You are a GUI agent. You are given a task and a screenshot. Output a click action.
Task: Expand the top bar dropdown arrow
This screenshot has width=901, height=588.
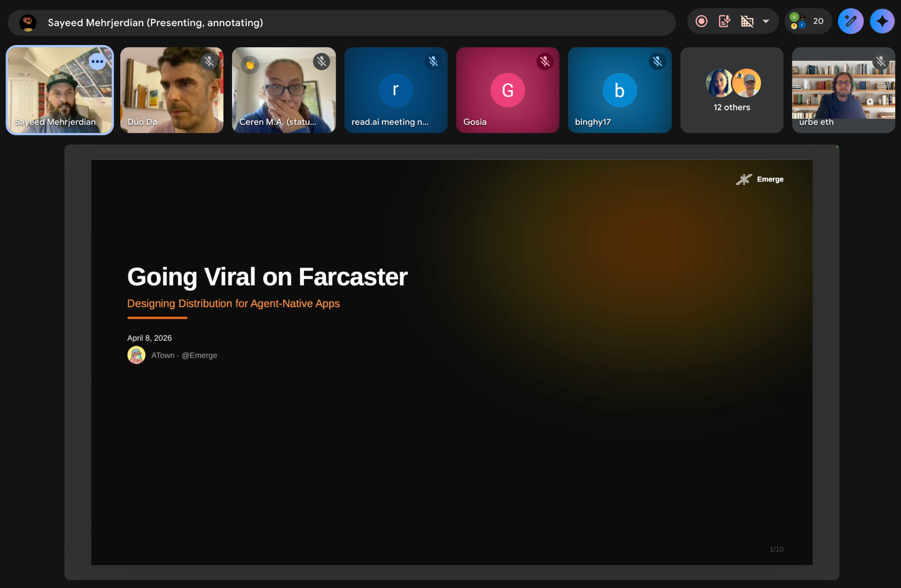(766, 21)
